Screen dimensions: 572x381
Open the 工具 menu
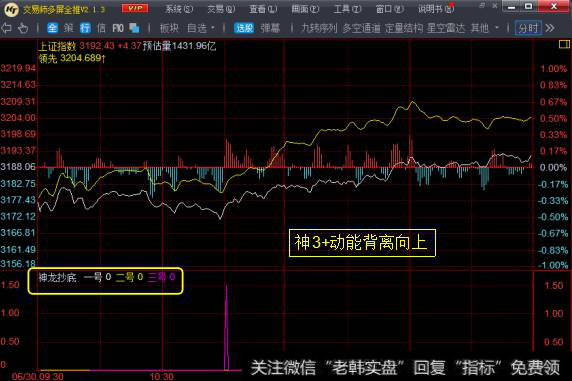pyautogui.click(x=347, y=9)
